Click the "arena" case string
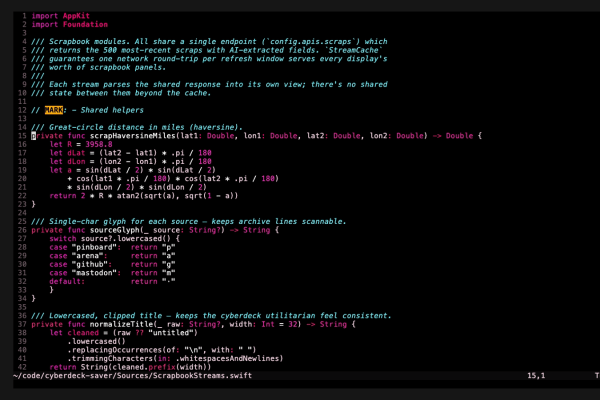This screenshot has width=600, height=400. click(88, 256)
